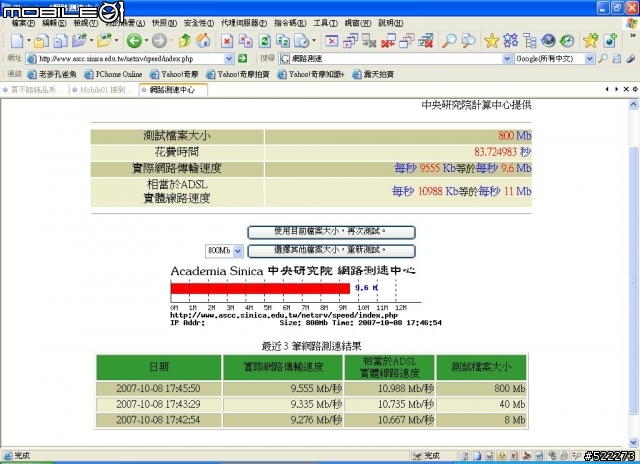Image resolution: width=640 pixels, height=464 pixels.
Task: Click the highlighter pen icon
Action: [631, 59]
